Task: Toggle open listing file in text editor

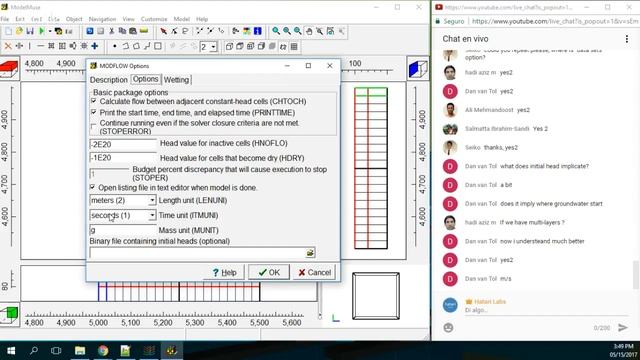Action: [x=93, y=187]
